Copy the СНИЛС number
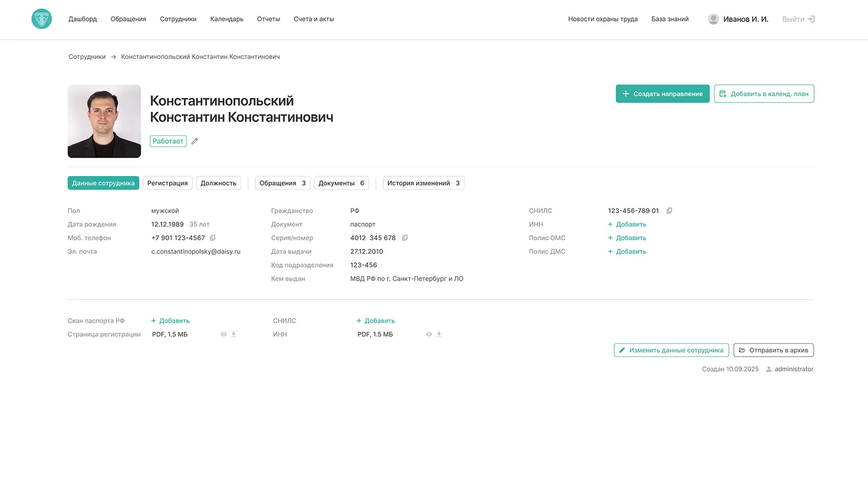868x489 pixels. click(x=669, y=211)
